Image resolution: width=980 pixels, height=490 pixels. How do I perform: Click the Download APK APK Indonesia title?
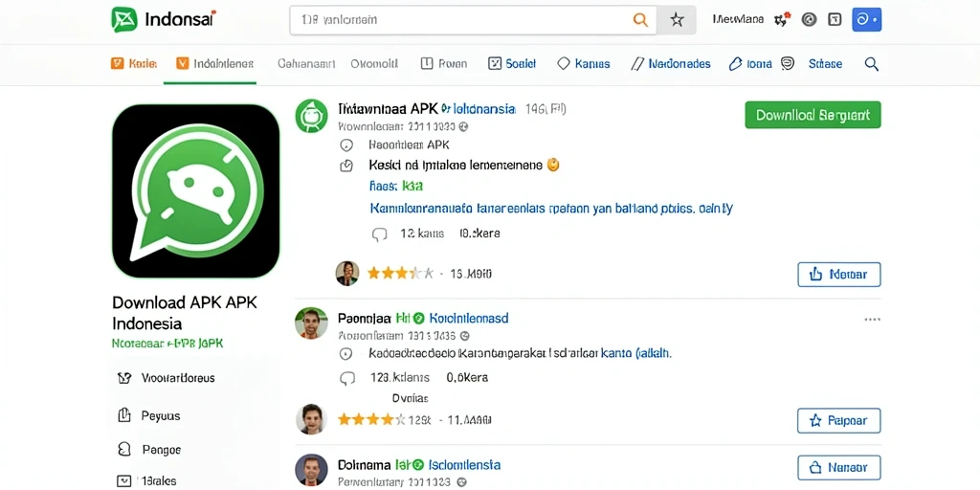pyautogui.click(x=185, y=313)
